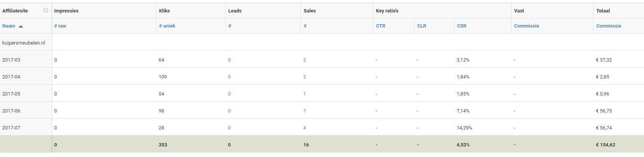Screen dimensions: 644x157
Task: Sort by Vast Commissie column
Action: (x=527, y=26)
